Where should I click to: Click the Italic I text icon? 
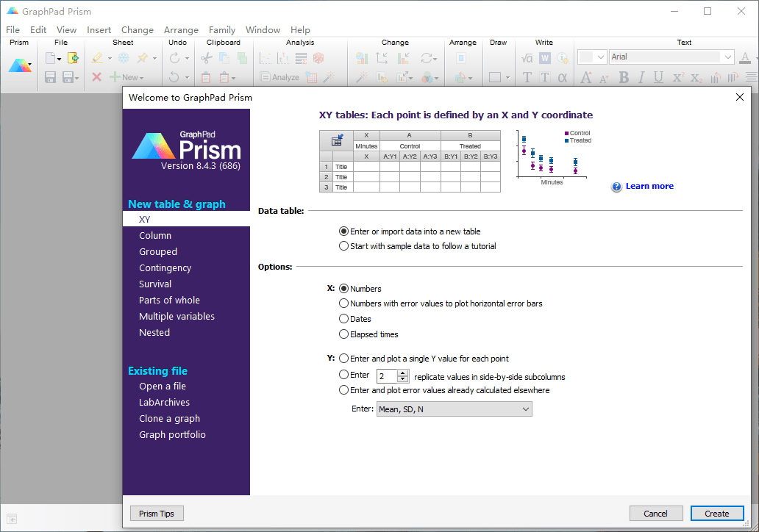click(641, 77)
